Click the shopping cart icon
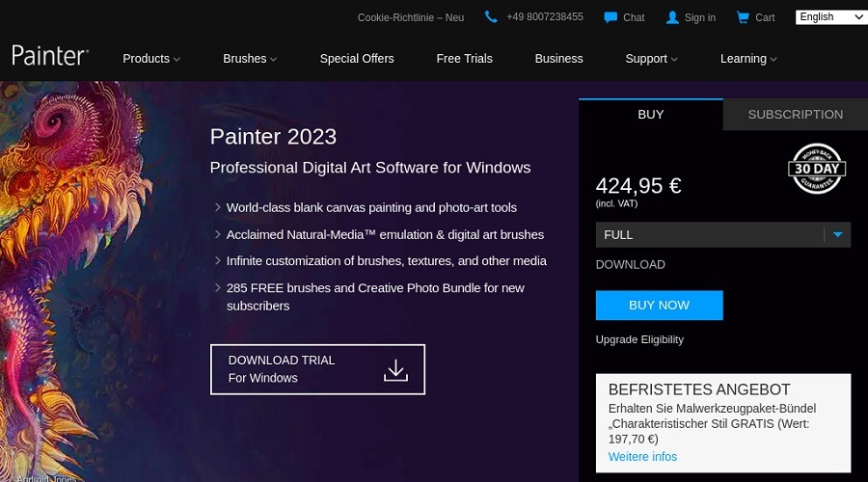Image resolution: width=868 pixels, height=482 pixels. (743, 17)
